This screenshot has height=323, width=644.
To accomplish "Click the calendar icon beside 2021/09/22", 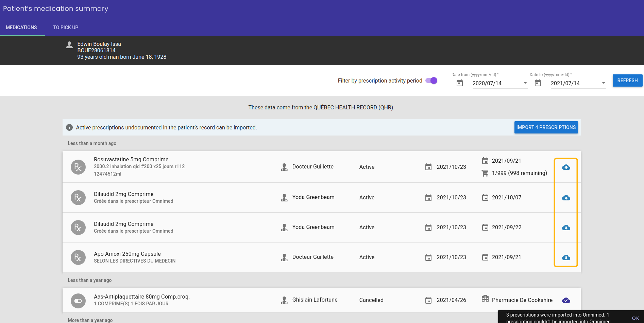I will 485,227.
